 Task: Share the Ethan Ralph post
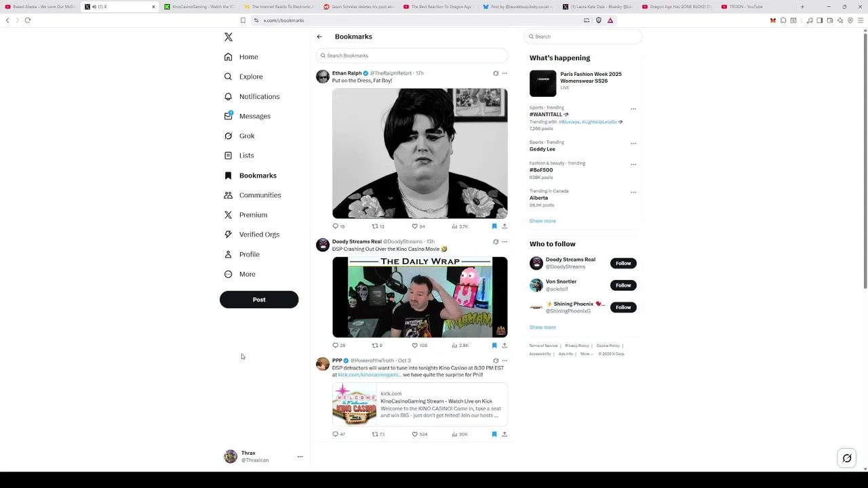(505, 226)
